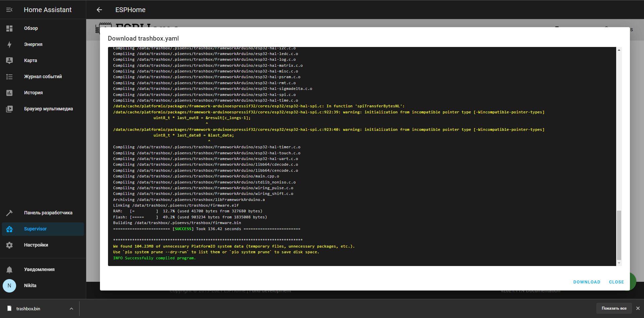This screenshot has height=318, width=644.
Task: Open Панель разработчика hammer icon
Action: [x=9, y=213]
